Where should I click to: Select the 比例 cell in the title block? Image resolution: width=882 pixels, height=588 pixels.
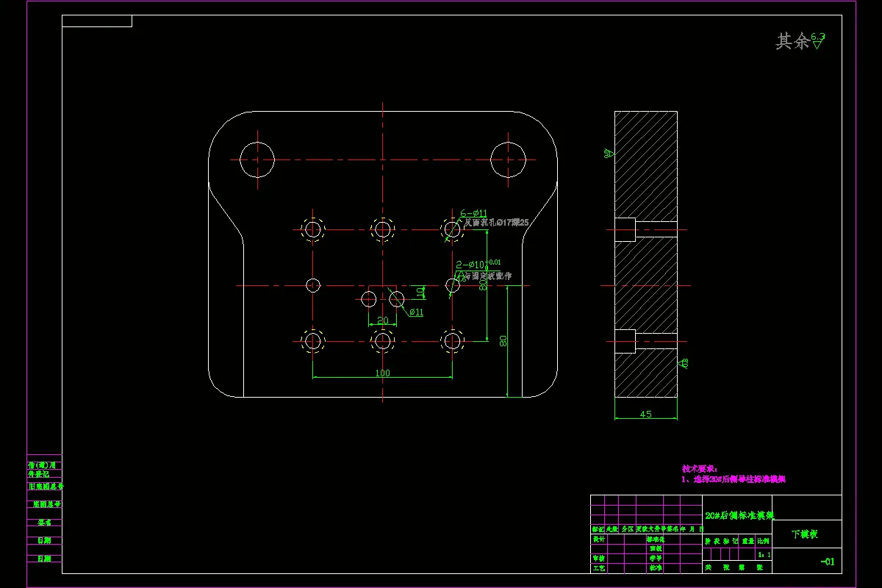click(x=764, y=540)
